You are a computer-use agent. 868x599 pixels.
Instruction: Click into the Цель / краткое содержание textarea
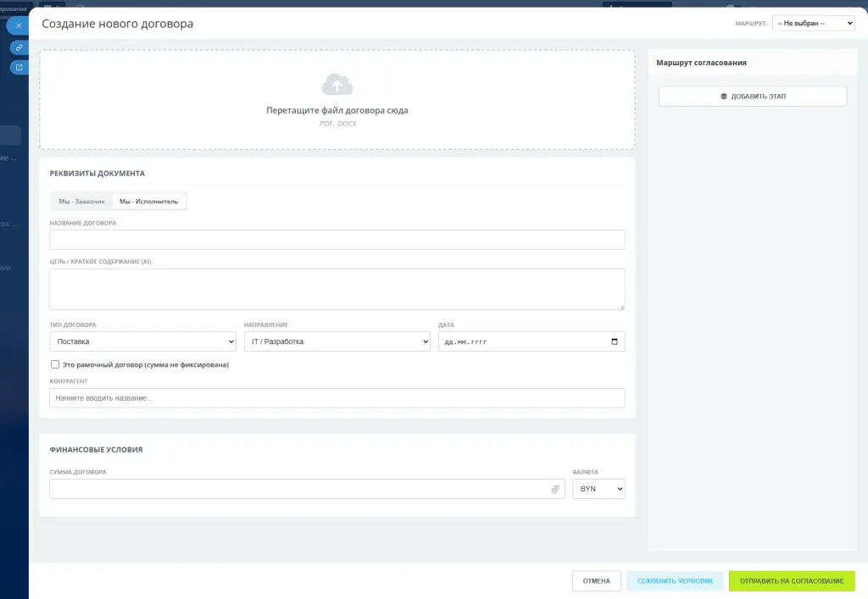(337, 290)
